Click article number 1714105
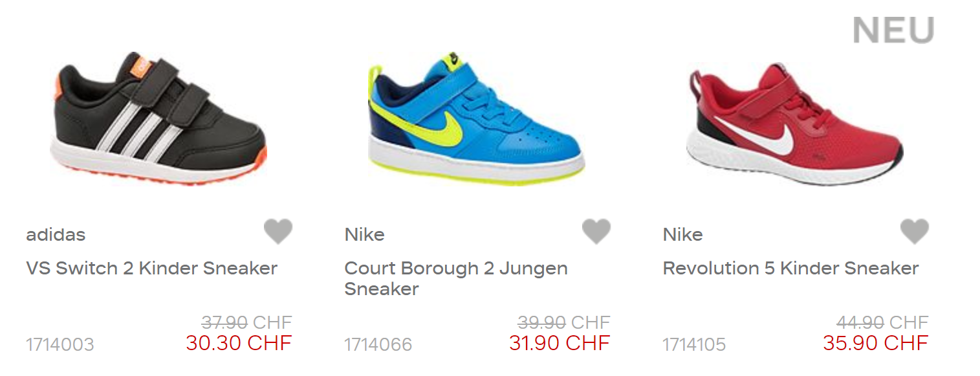 (x=694, y=344)
